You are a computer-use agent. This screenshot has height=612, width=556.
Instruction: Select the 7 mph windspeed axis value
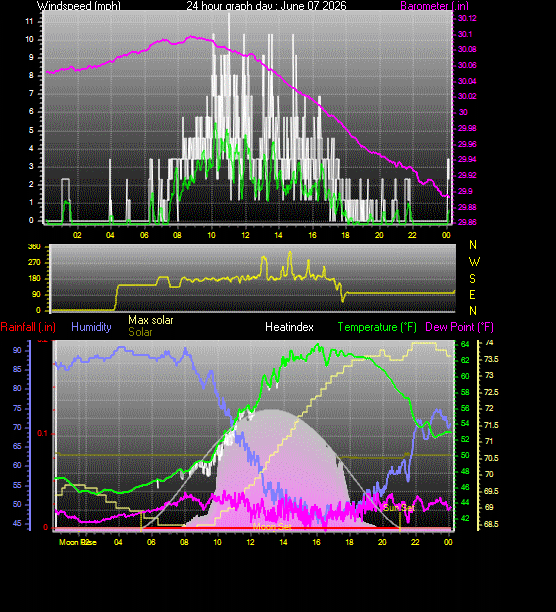[31, 93]
